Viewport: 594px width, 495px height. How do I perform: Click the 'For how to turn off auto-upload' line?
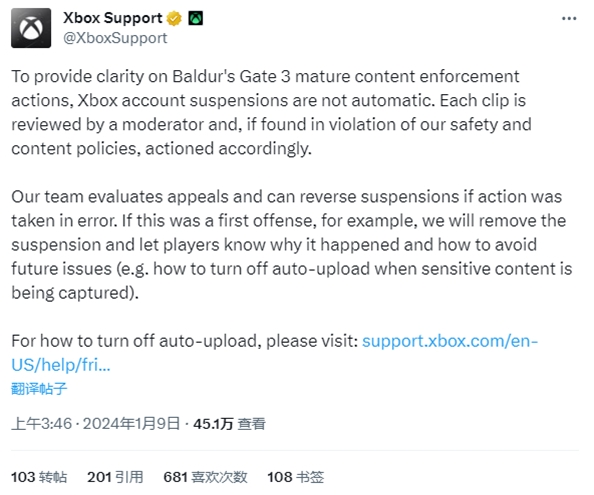point(184,341)
